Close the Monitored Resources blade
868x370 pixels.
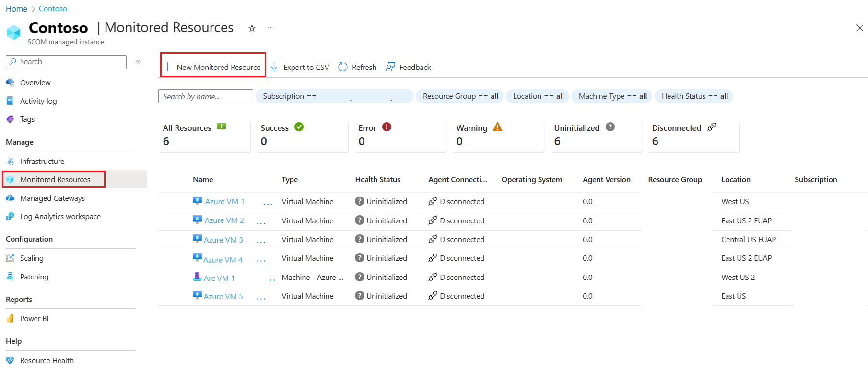pyautogui.click(x=860, y=28)
